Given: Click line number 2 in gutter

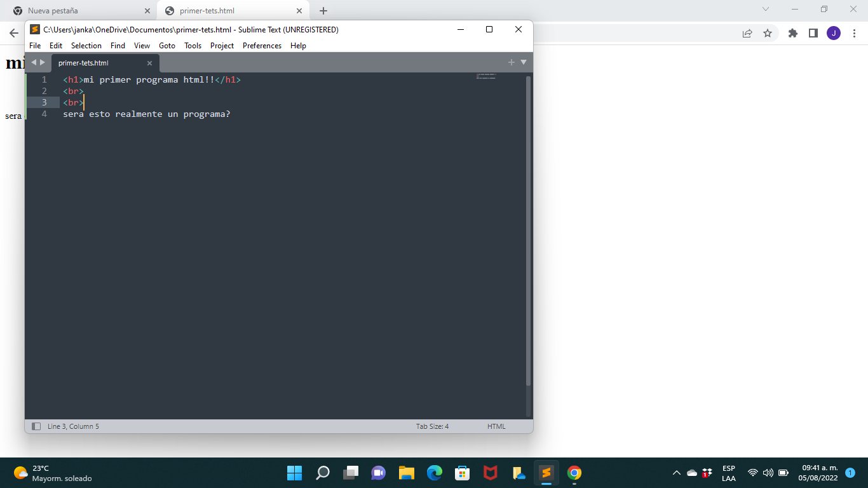Looking at the screenshot, I should tap(44, 91).
